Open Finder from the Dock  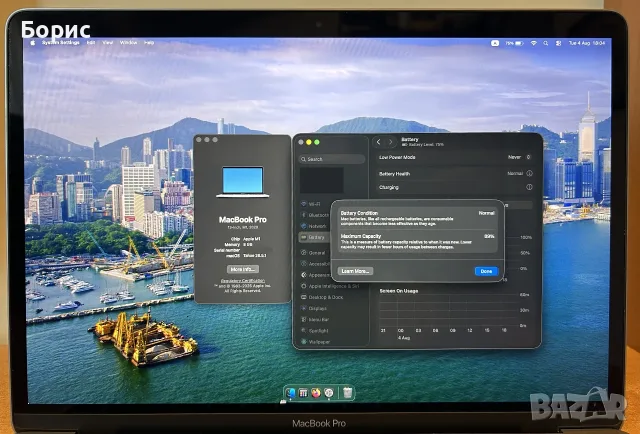coord(291,393)
